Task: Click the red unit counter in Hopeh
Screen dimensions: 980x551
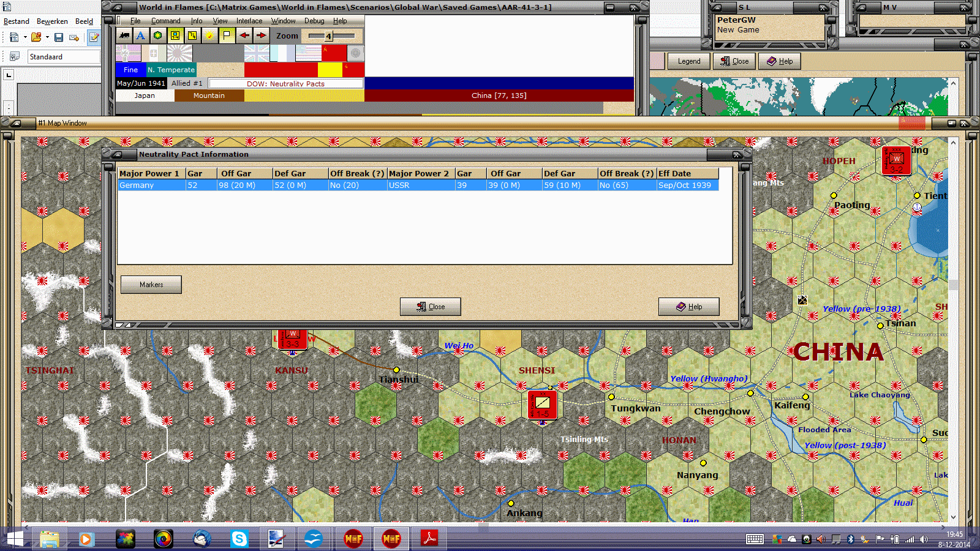Action: coord(896,160)
